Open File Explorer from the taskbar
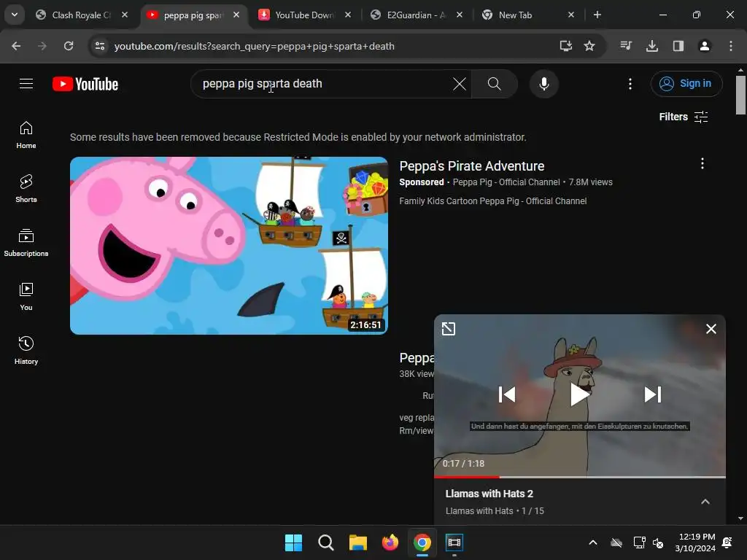 tap(357, 542)
